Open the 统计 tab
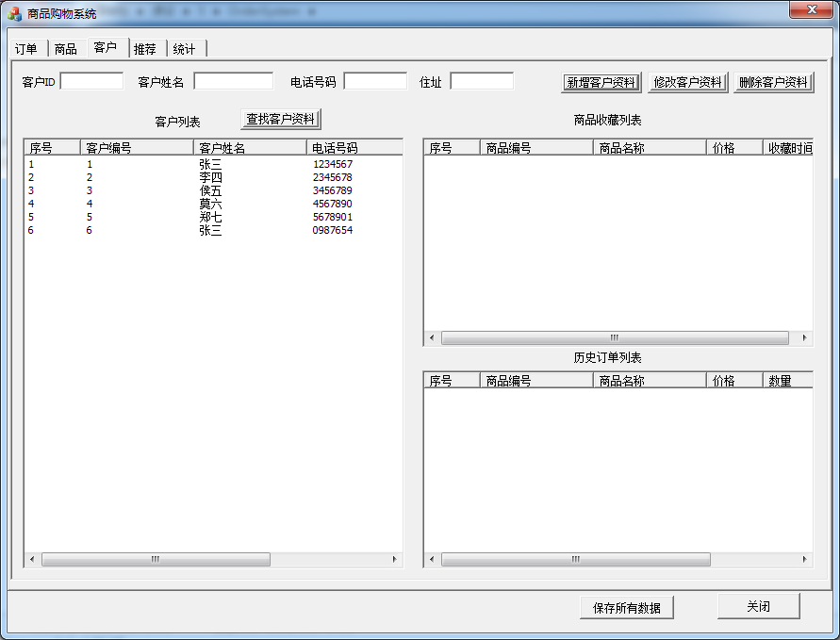Screen dimensions: 840x640 click(x=185, y=49)
